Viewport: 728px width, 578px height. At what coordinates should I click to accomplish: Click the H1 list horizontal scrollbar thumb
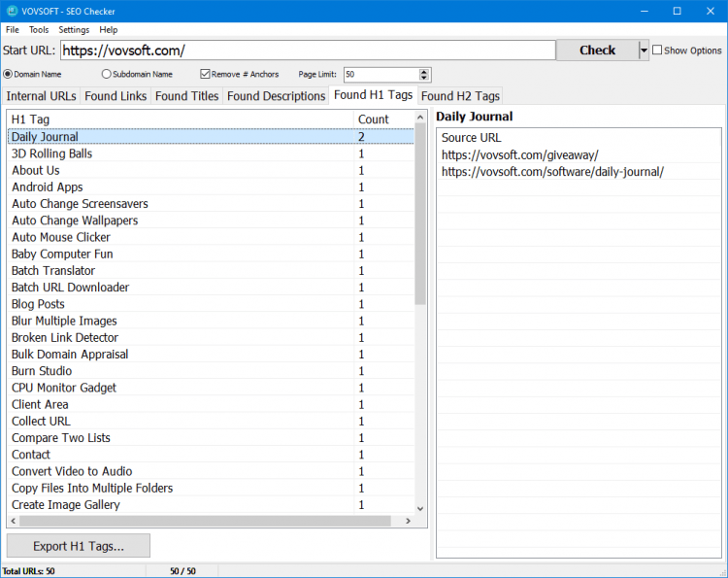pos(205,521)
